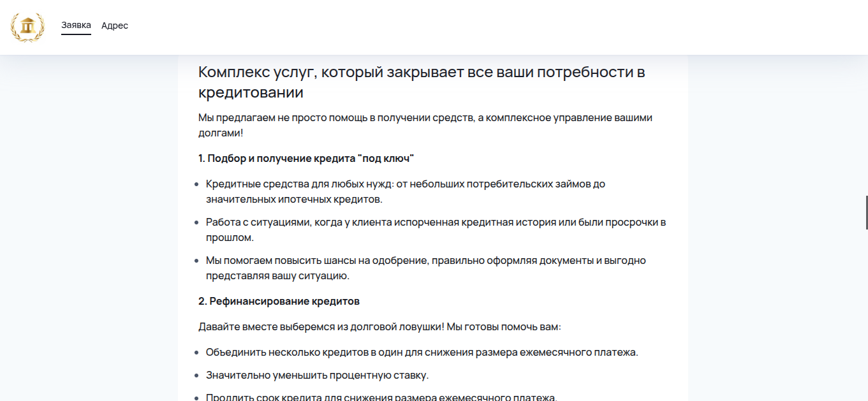Open the Адрес navigation tab

[115, 26]
